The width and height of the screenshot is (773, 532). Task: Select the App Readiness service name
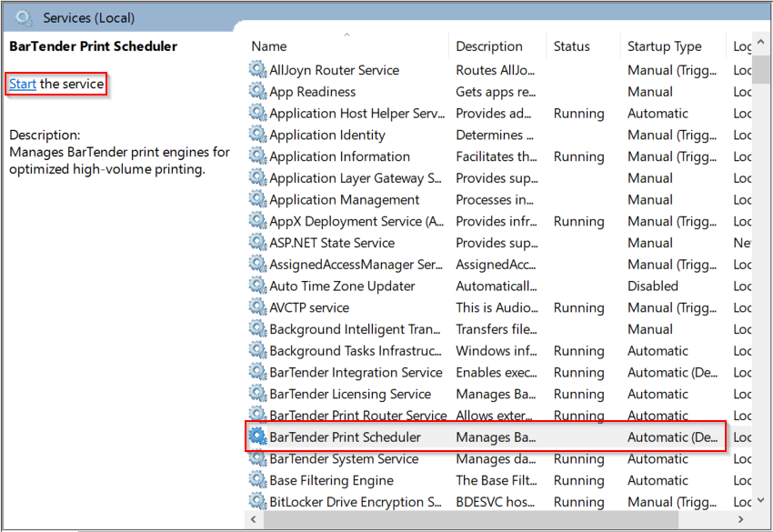pos(313,92)
